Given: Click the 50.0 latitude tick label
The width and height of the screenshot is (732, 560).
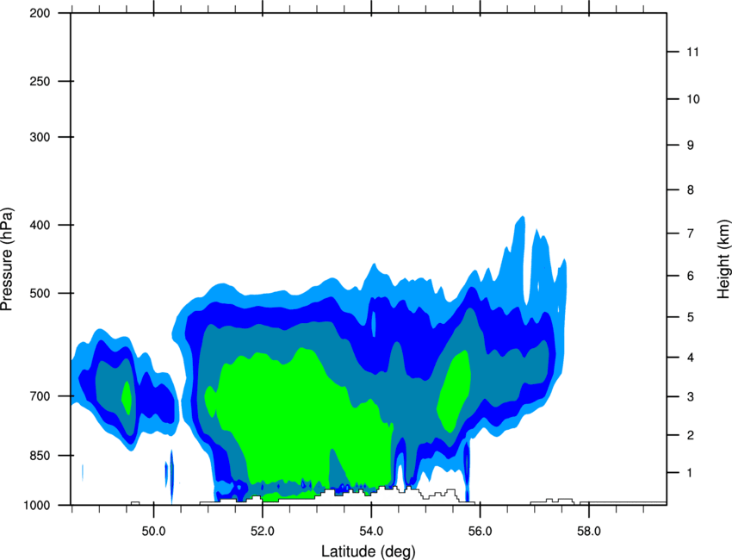Looking at the screenshot, I should (x=153, y=532).
